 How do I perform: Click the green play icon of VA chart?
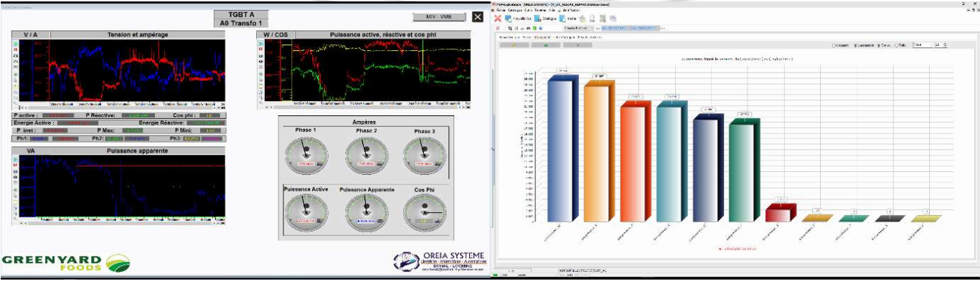(x=15, y=159)
